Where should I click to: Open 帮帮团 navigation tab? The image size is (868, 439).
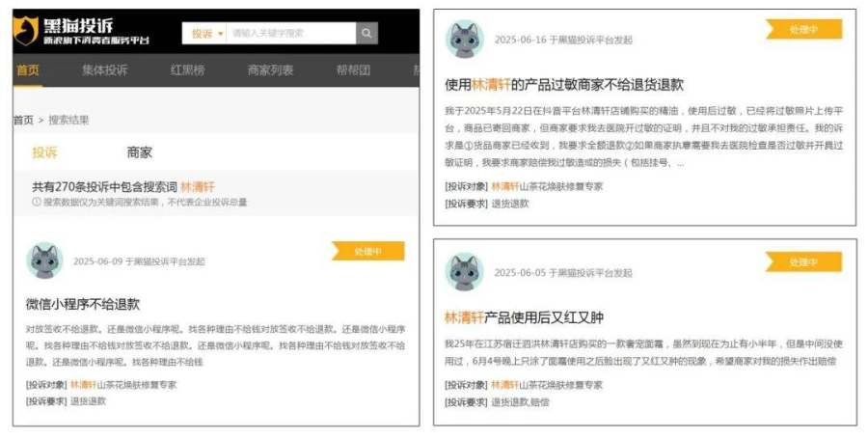coord(353,70)
